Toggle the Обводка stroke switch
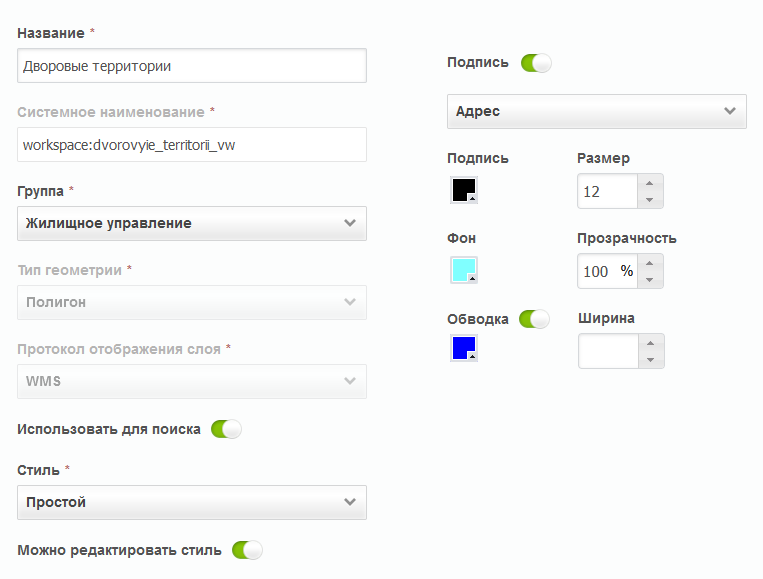This screenshot has width=763, height=579. click(534, 319)
